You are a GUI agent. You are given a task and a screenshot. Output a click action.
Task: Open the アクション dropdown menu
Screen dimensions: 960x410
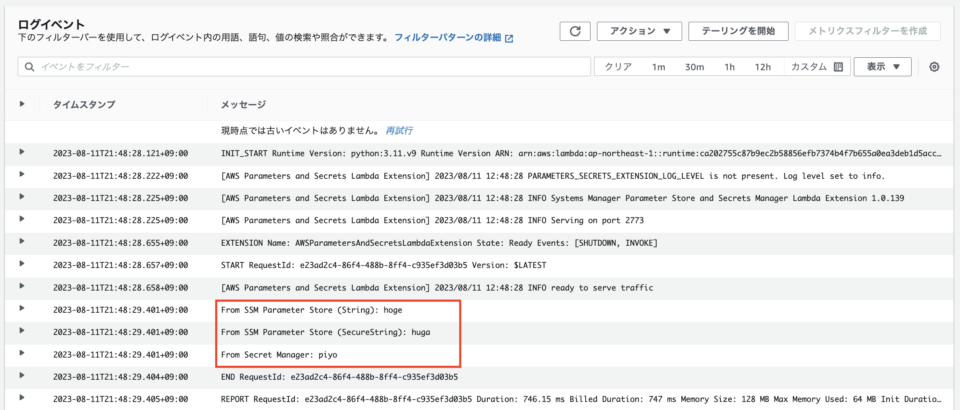[x=639, y=31]
